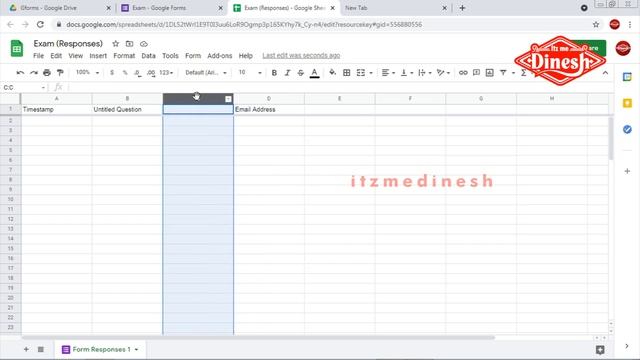Click the Merge cells icon

[x=361, y=73]
